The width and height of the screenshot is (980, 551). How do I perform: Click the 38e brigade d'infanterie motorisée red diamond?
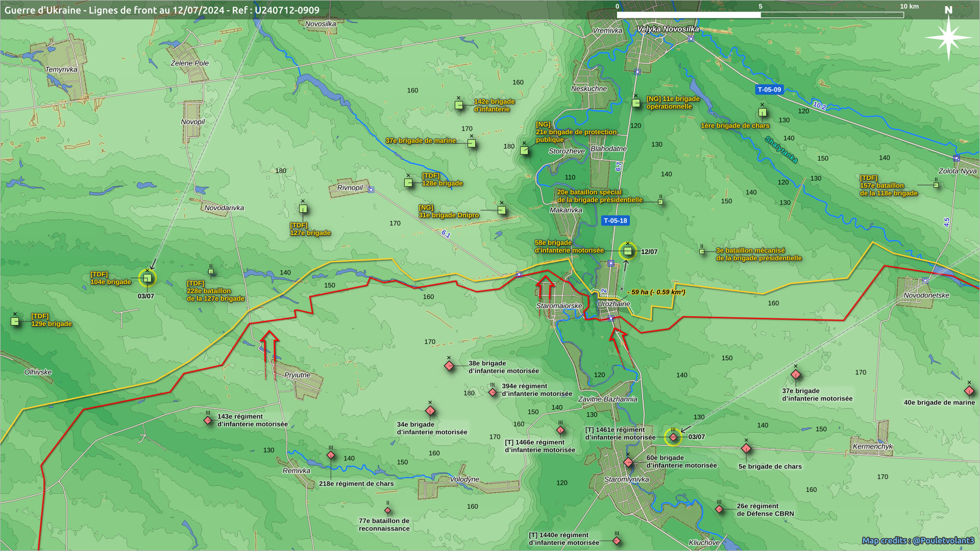point(449,366)
